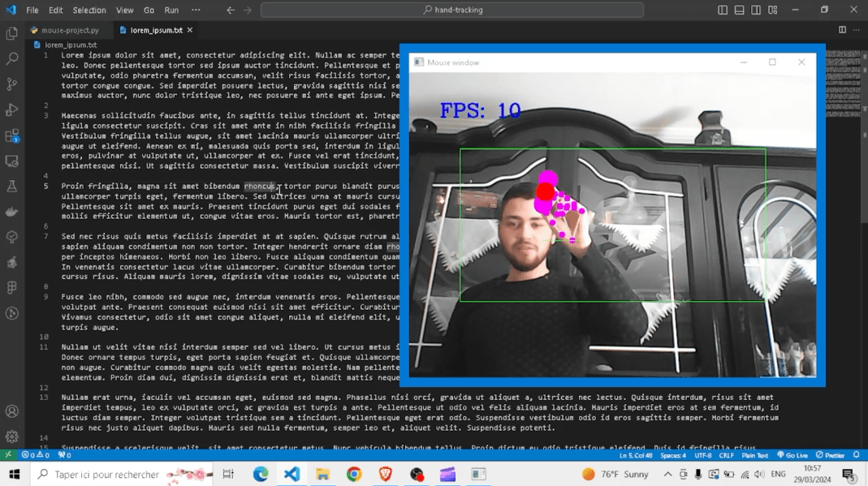868x486 pixels.
Task: Click the Split Editor Right icon
Action: pos(842,30)
